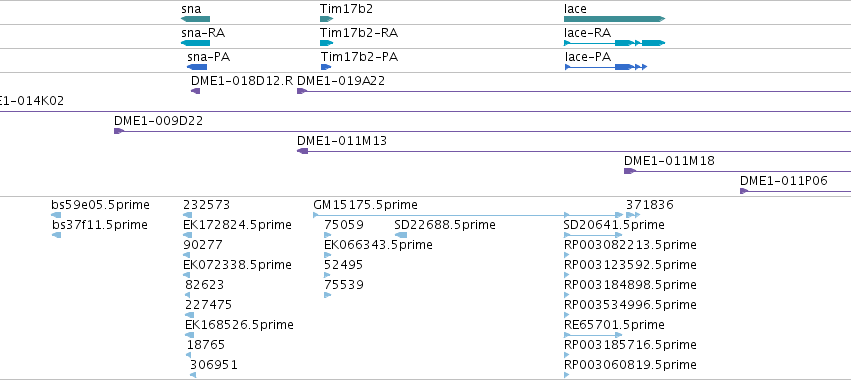Click the DME1-011M13 clone label

pos(342,141)
